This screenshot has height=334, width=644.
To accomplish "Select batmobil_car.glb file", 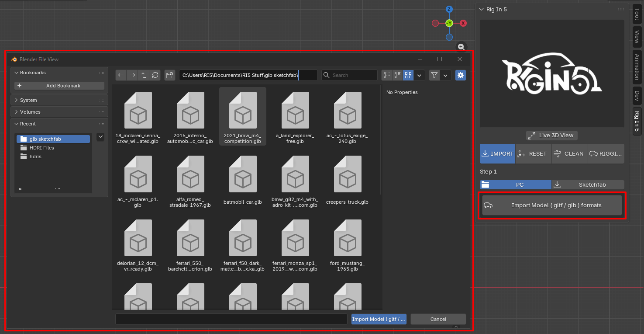I will click(243, 181).
